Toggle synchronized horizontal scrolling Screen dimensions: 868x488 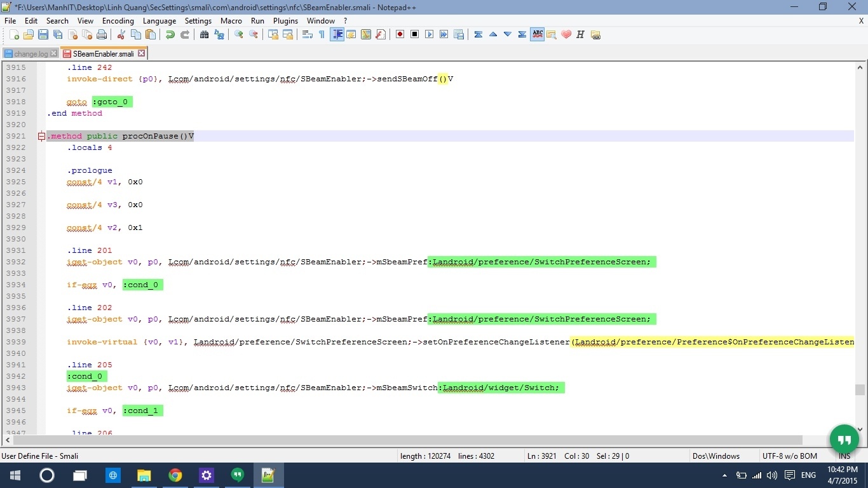[287, 34]
